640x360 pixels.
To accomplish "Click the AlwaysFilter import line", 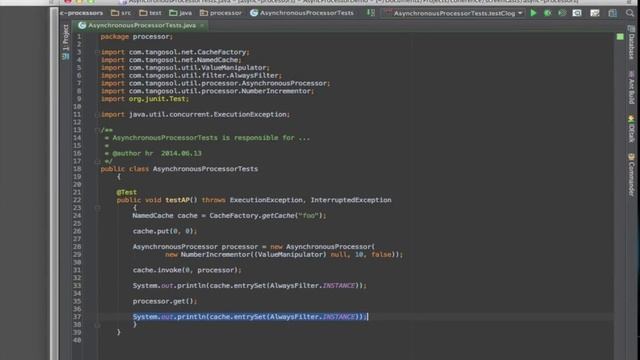I will [x=191, y=76].
